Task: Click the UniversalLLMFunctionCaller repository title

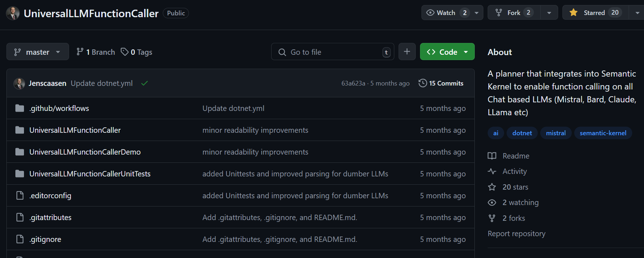Action: [91, 13]
